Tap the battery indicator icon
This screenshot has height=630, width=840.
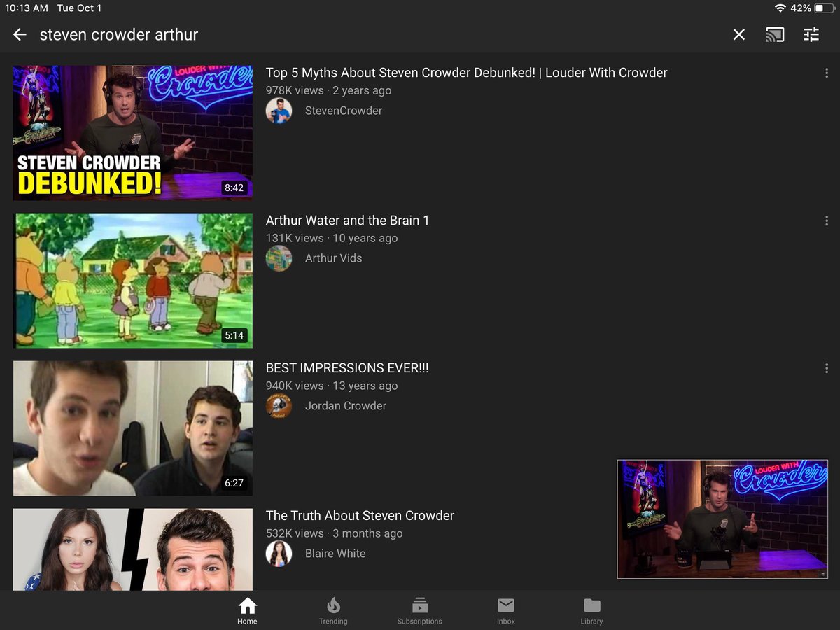(824, 8)
